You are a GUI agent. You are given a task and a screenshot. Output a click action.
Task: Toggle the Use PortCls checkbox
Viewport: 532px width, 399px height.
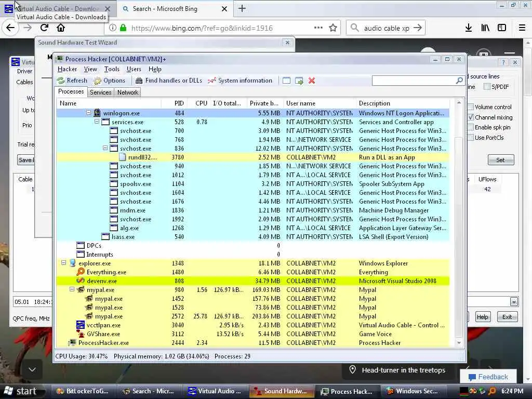471,137
